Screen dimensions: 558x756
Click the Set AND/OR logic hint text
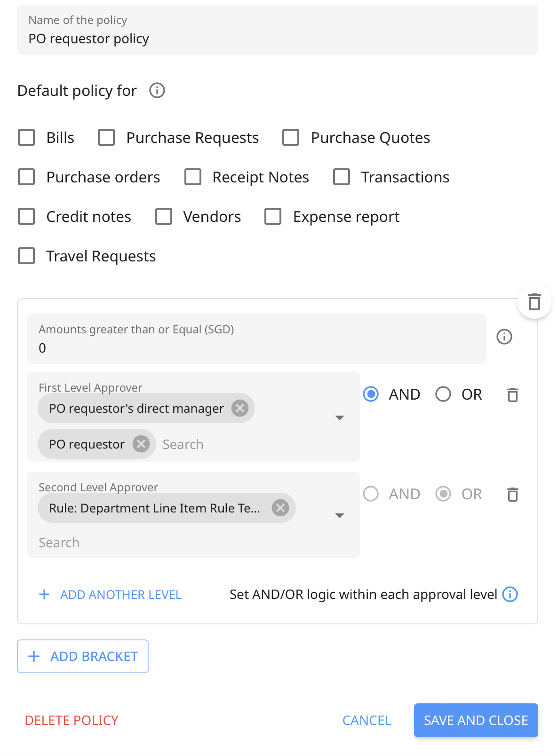click(363, 595)
